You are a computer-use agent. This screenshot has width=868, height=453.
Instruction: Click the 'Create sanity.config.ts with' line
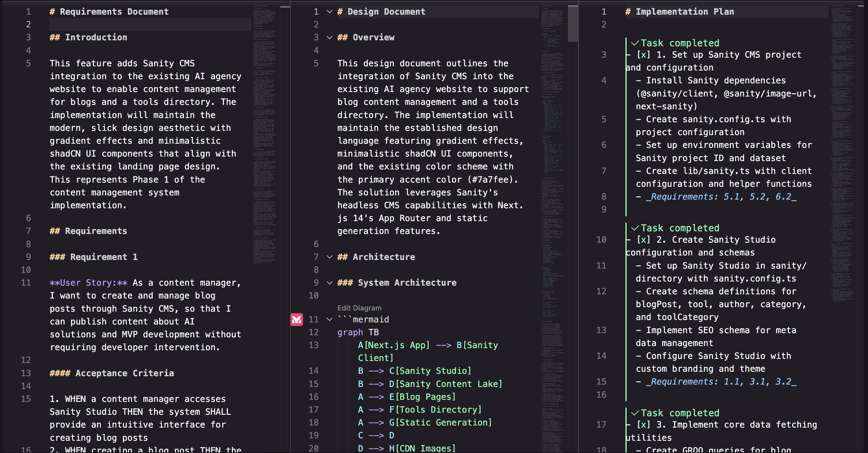(714, 119)
